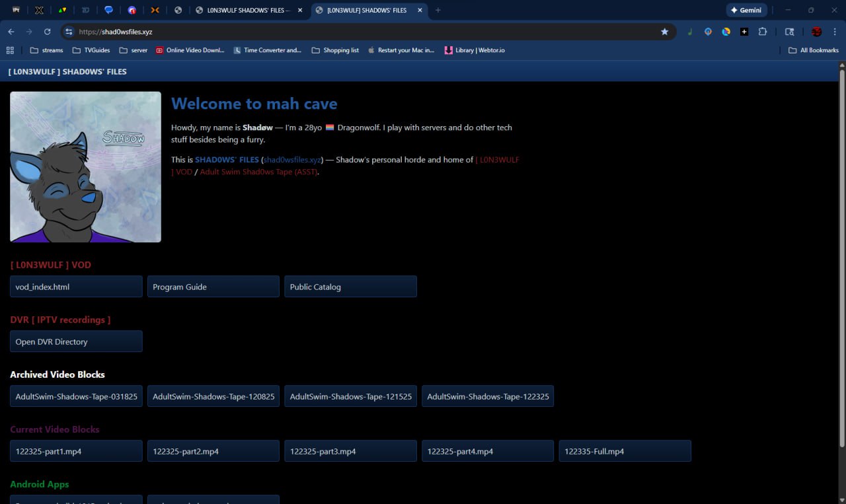
Task: Bookmark page with the star icon
Action: pyautogui.click(x=664, y=32)
